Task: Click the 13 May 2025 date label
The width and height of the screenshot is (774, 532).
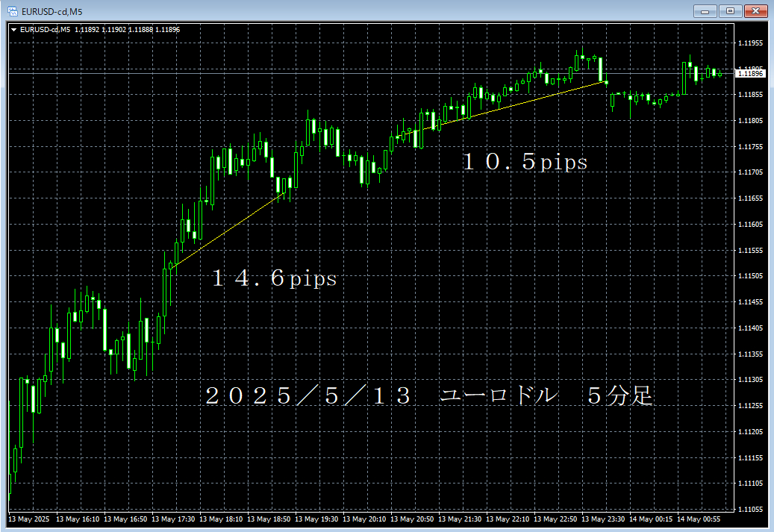Action: coord(28,519)
